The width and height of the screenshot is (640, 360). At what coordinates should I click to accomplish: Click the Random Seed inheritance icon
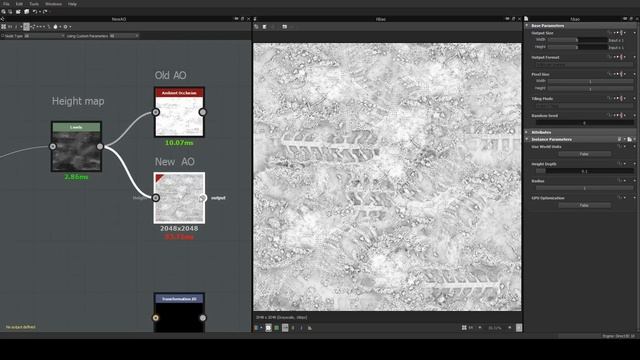[622, 116]
